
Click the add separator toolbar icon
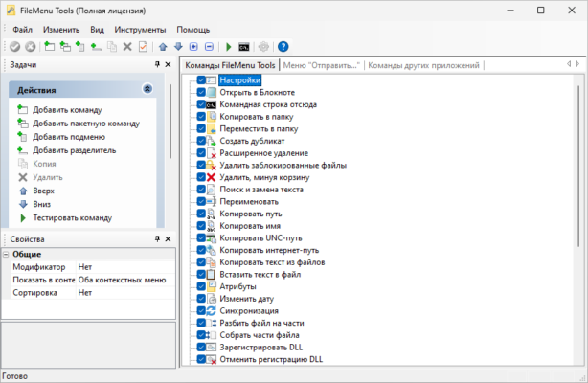(x=96, y=47)
